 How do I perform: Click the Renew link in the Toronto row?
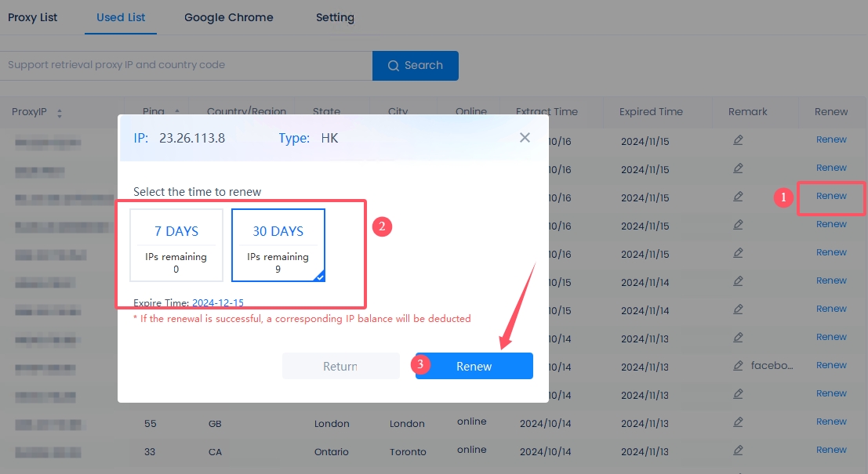click(831, 450)
